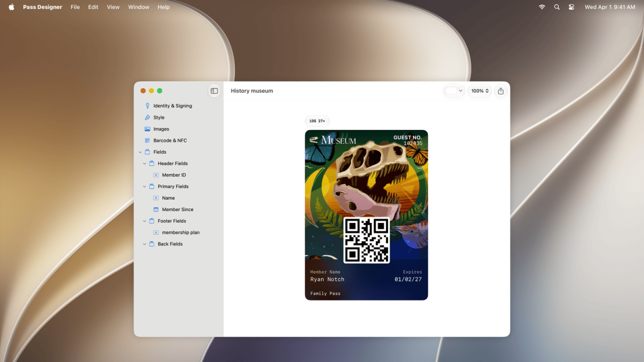This screenshot has height=362, width=644.
Task: Click the 'GUEST NO.' header label
Action: pyautogui.click(x=408, y=137)
